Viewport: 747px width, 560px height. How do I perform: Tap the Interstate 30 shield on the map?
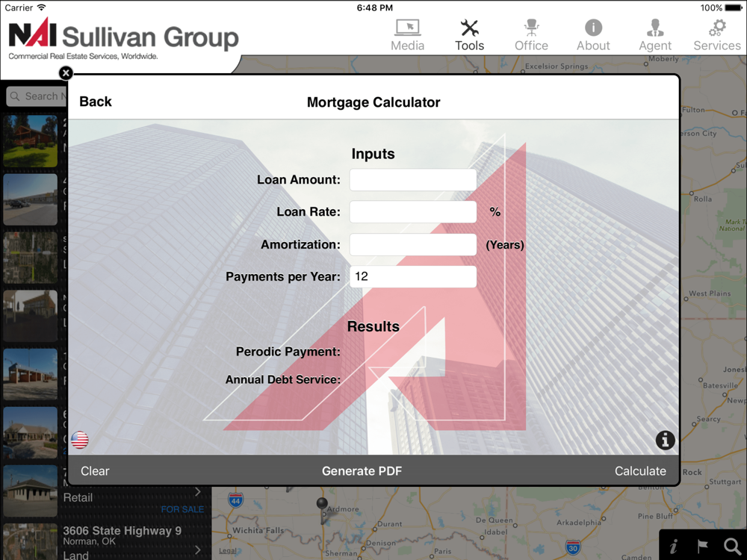pos(573,547)
